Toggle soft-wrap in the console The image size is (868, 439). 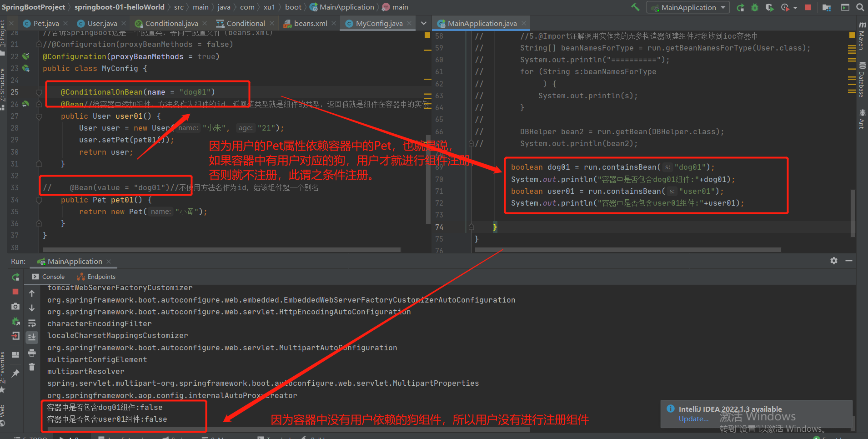32,323
